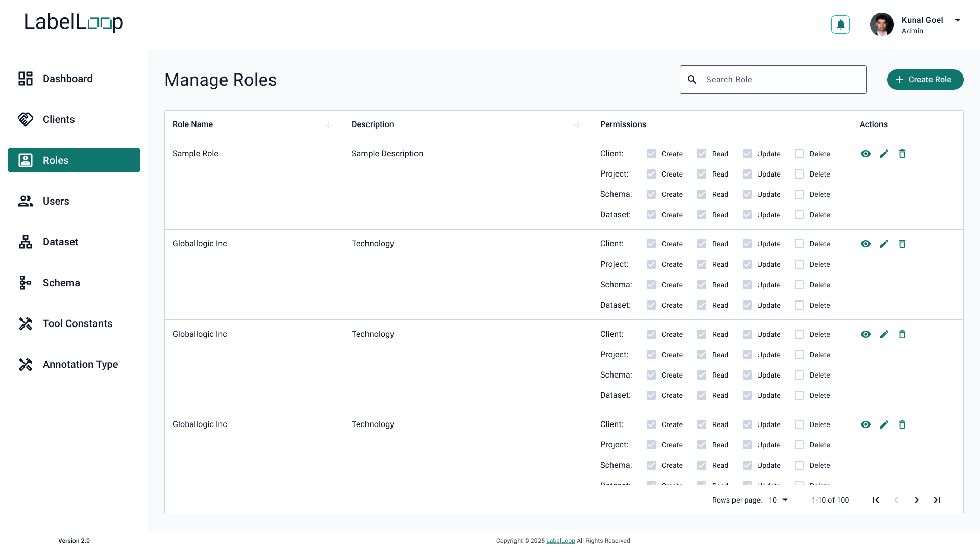
Task: Delete the second Globallogic Inc role
Action: point(902,334)
